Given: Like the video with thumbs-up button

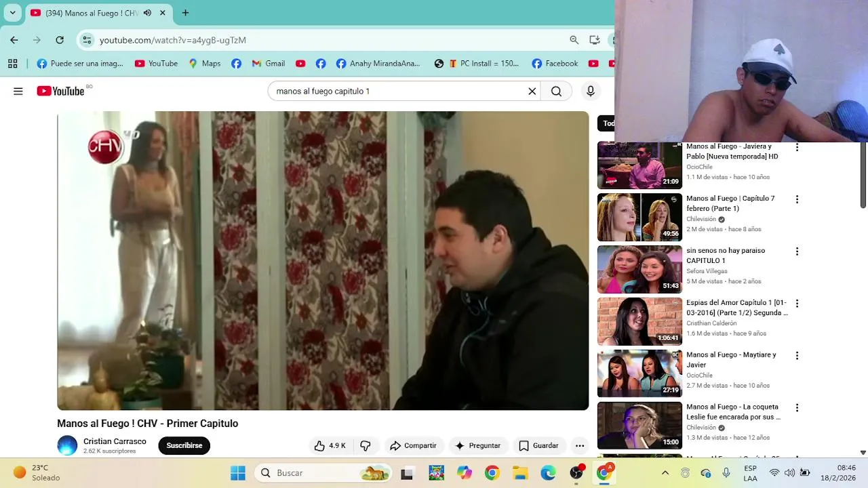Looking at the screenshot, I should 330,445.
